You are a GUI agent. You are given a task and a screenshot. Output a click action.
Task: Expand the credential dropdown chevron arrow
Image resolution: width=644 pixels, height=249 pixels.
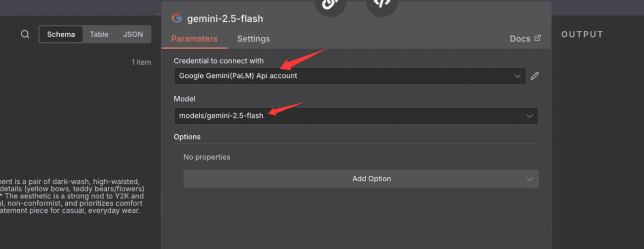point(517,76)
